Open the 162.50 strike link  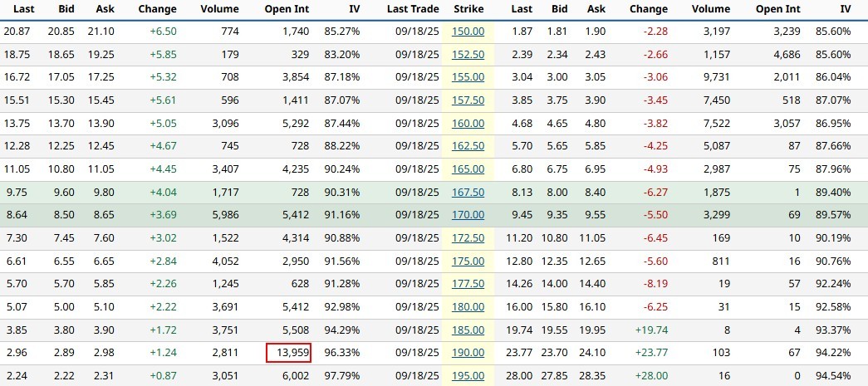click(x=468, y=146)
